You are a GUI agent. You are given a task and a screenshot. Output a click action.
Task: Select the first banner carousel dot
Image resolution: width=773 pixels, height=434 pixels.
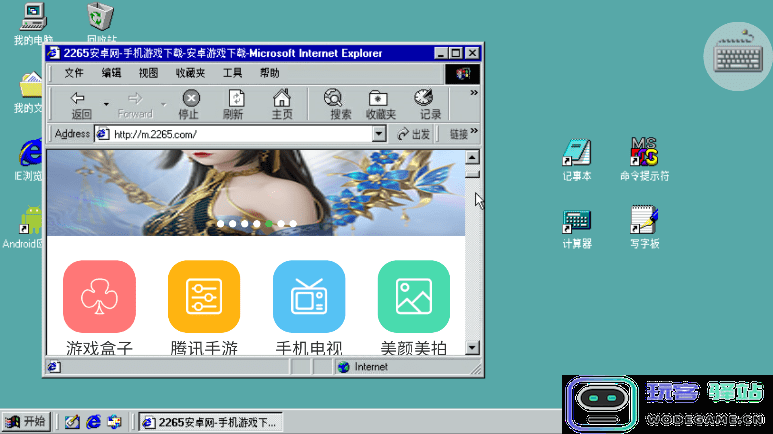pos(220,223)
